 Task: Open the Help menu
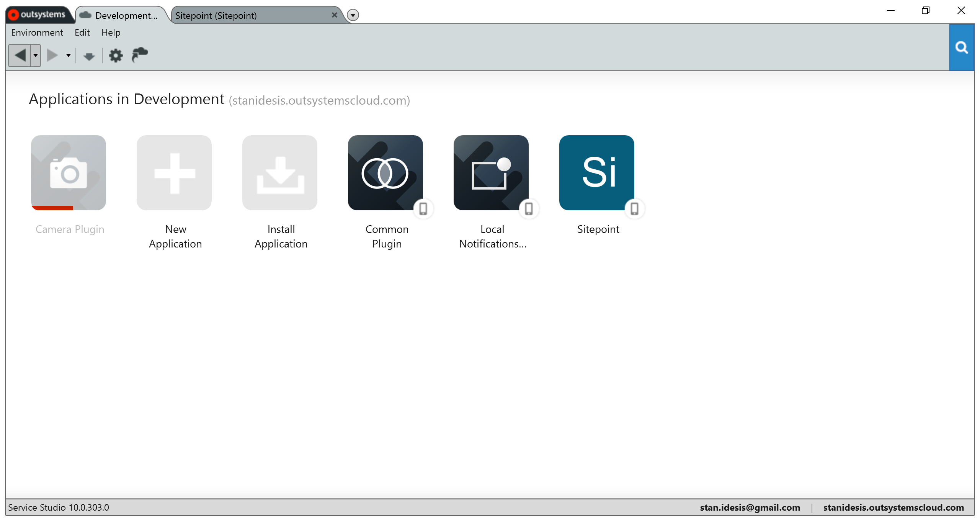pyautogui.click(x=111, y=33)
